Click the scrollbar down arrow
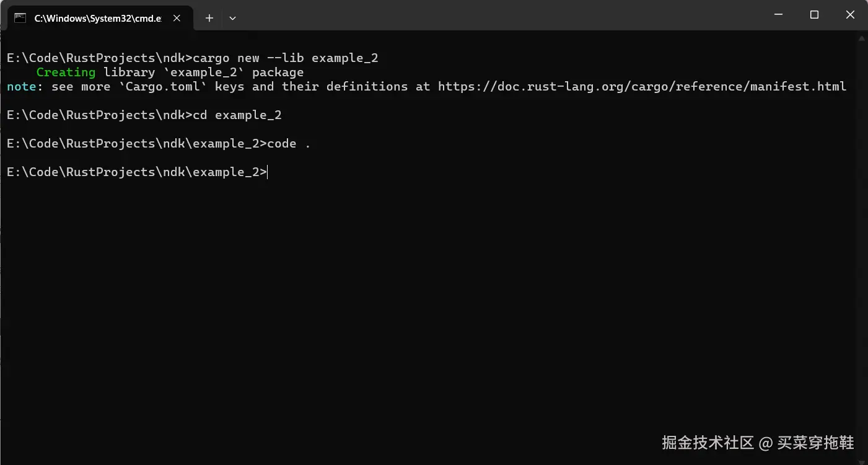 pos(862,459)
